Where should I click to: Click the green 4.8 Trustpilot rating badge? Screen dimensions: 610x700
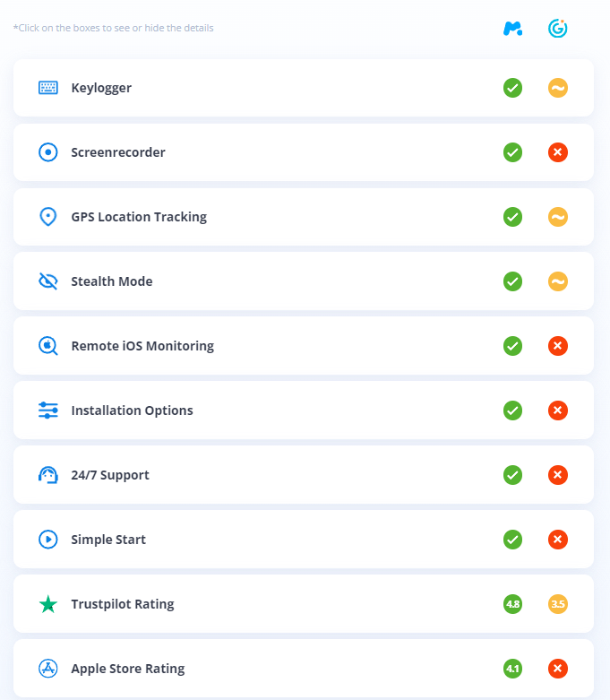(x=512, y=604)
